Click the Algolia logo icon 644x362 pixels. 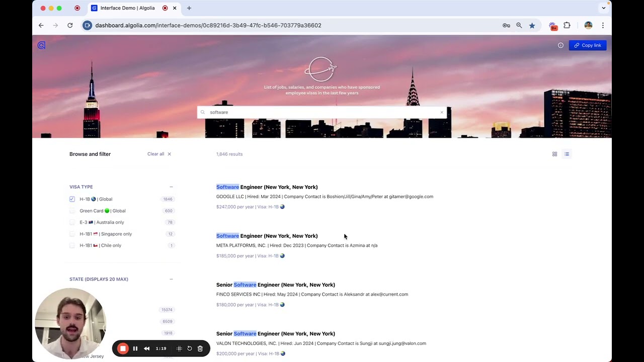point(41,45)
